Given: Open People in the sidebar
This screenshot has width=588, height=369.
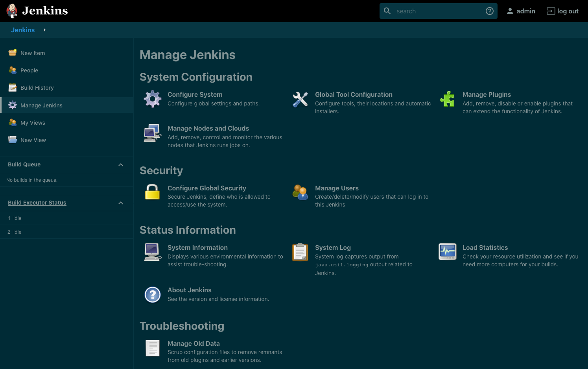Looking at the screenshot, I should [x=29, y=70].
